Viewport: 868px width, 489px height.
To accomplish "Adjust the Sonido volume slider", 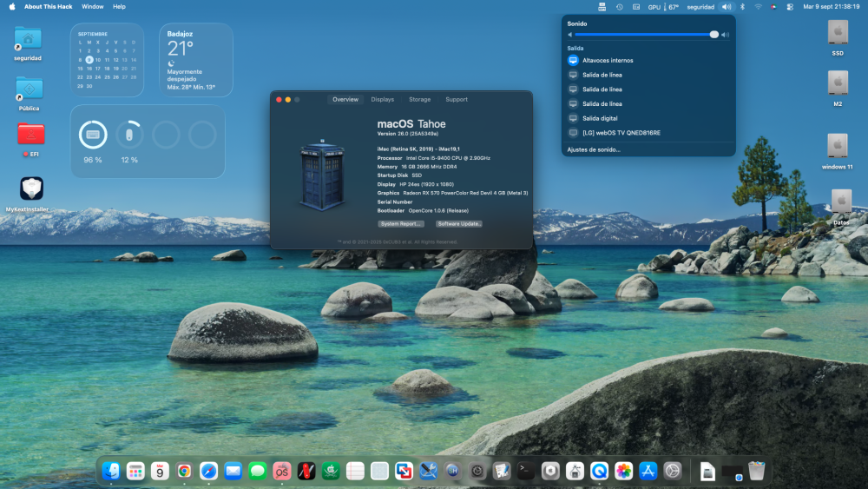I will [x=647, y=35].
